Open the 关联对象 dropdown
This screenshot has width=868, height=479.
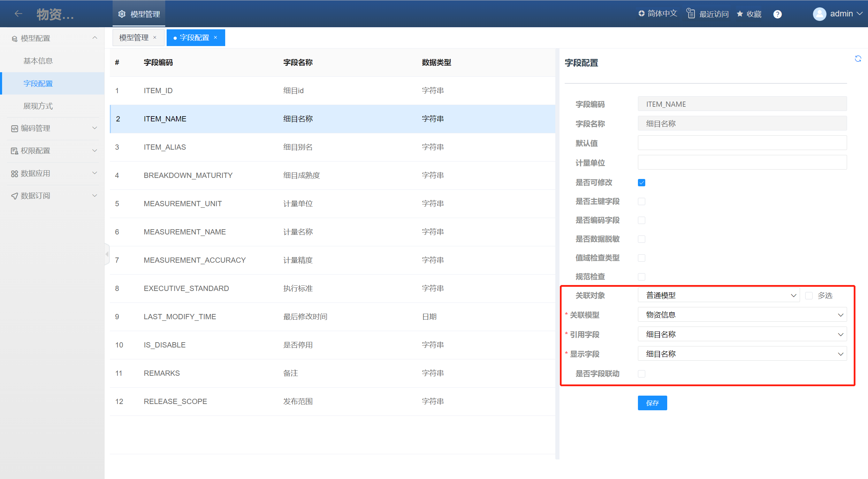tap(718, 295)
